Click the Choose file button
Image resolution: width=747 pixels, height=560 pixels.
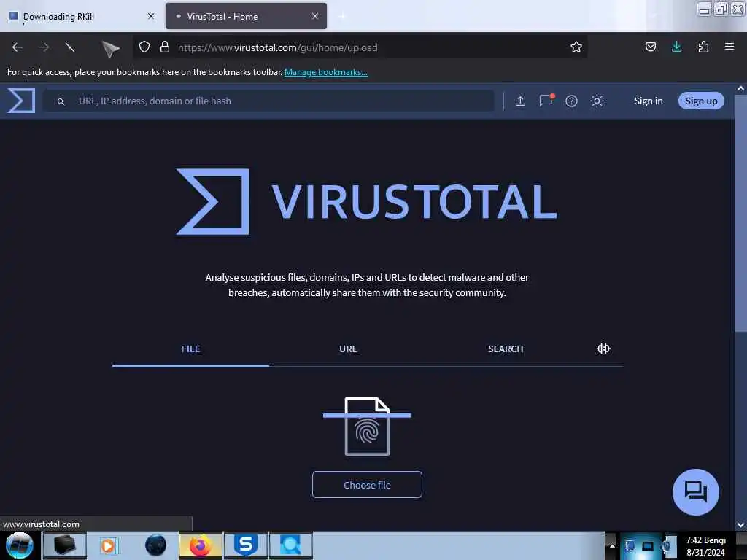367,485
